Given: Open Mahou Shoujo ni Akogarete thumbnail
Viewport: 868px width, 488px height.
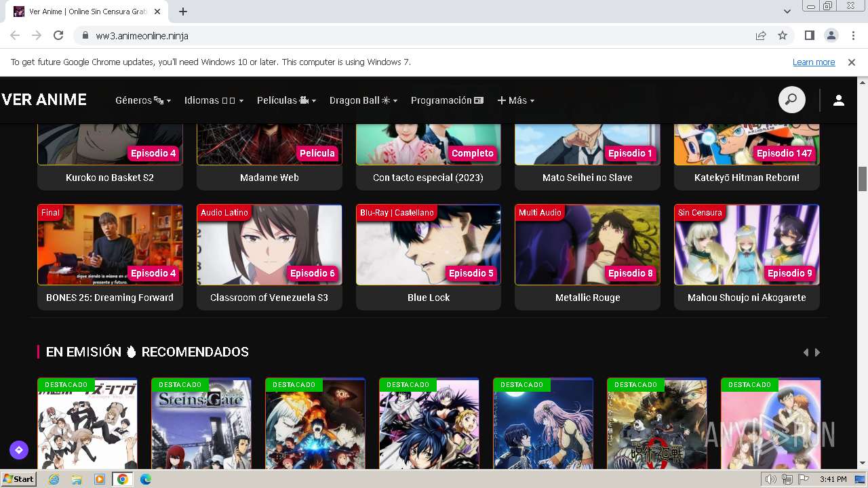Looking at the screenshot, I should click(747, 245).
